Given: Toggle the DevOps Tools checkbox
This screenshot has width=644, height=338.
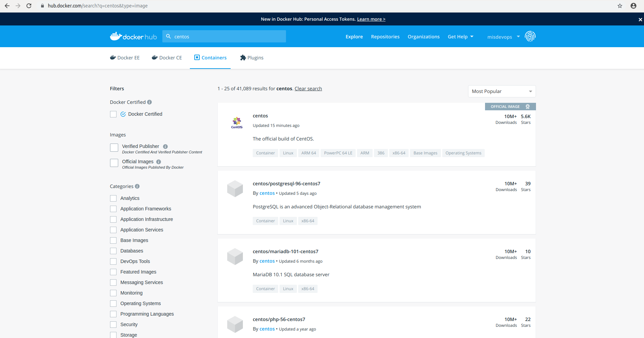Looking at the screenshot, I should [113, 261].
